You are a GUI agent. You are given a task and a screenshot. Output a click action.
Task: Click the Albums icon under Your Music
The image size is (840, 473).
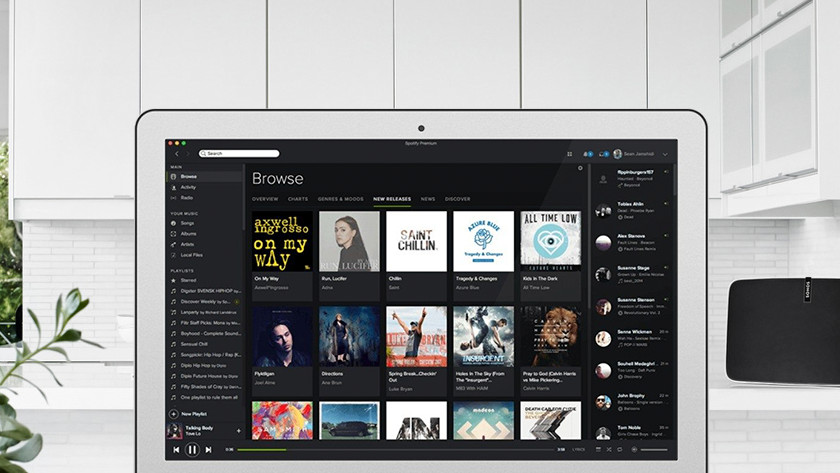(173, 234)
